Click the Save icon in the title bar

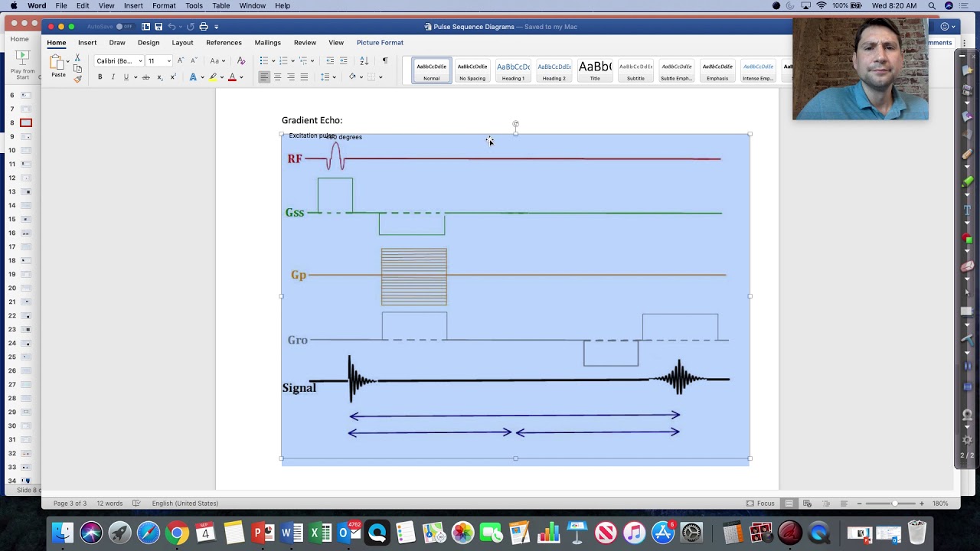158,27
